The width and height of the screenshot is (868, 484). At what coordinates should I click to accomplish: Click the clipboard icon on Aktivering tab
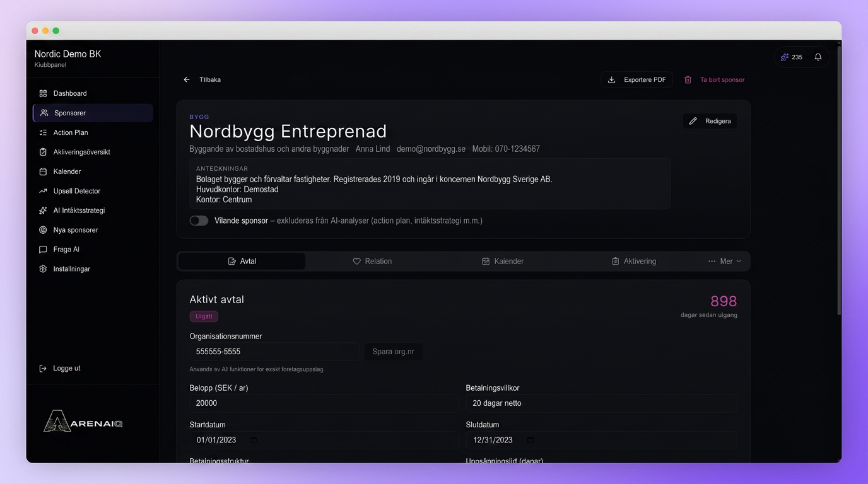[615, 261]
